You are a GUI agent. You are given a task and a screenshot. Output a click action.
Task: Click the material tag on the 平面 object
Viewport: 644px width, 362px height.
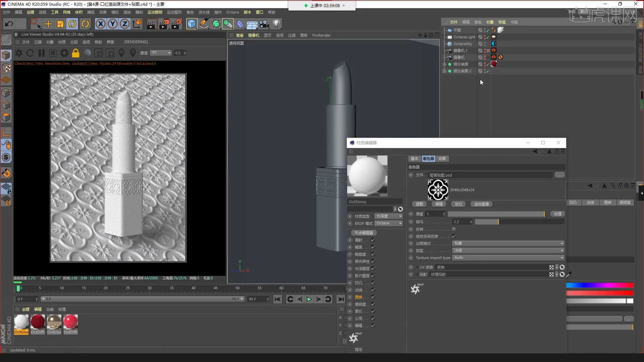[500, 30]
